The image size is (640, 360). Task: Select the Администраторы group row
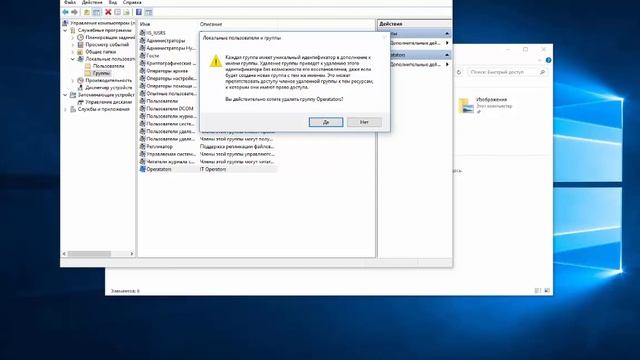[166, 40]
